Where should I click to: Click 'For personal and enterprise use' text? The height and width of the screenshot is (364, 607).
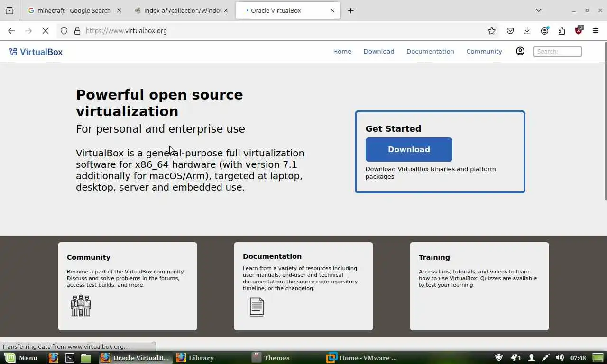point(160,129)
